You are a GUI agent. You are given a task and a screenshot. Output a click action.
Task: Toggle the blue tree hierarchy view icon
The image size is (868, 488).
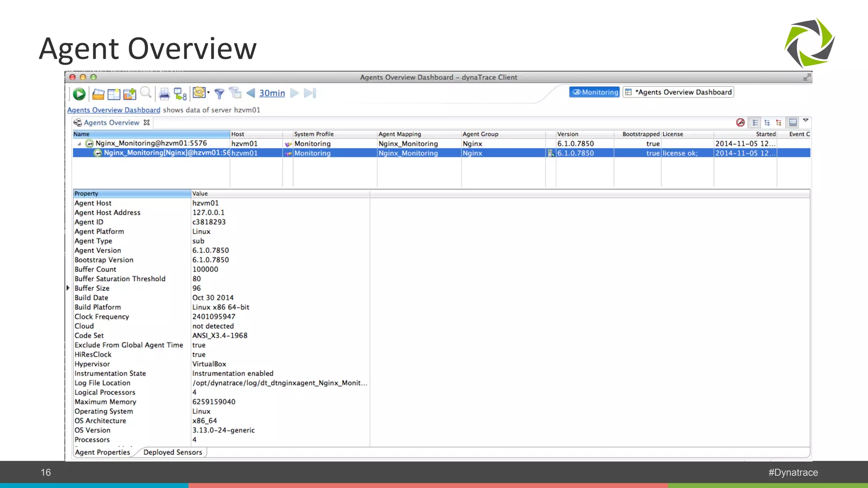[767, 122]
